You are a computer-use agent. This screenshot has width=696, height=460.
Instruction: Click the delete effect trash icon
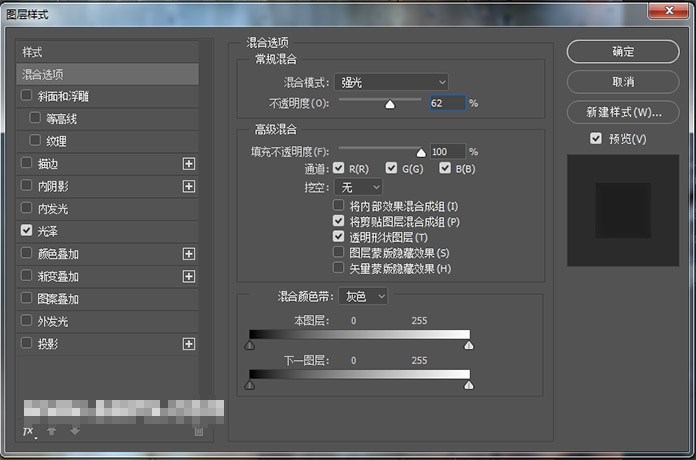click(x=199, y=432)
